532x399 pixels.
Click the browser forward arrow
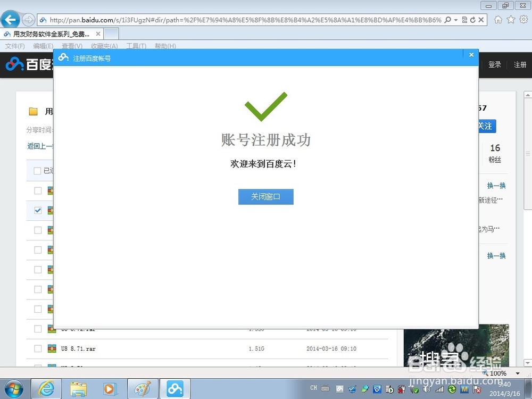[28, 20]
